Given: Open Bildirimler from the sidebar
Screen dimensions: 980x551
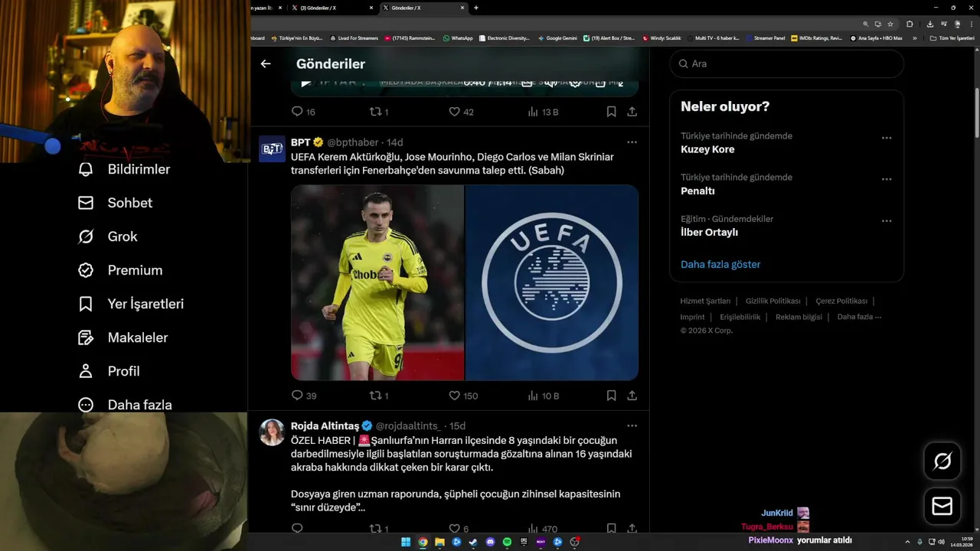Looking at the screenshot, I should pos(124,169).
